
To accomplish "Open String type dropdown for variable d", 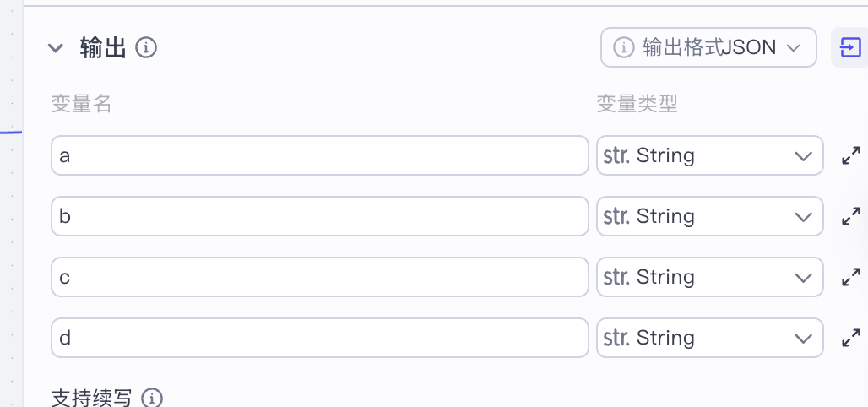I will pos(709,339).
